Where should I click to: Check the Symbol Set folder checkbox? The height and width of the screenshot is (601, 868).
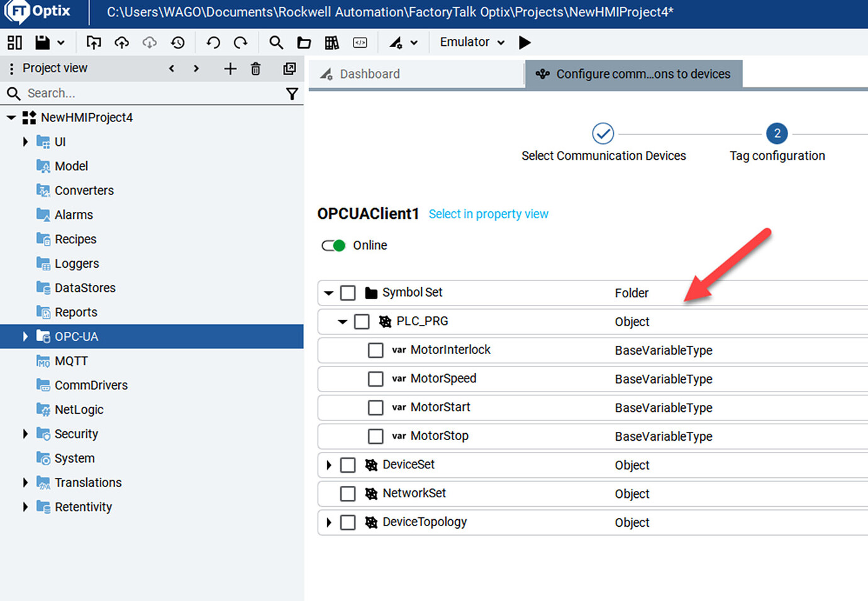coord(348,292)
